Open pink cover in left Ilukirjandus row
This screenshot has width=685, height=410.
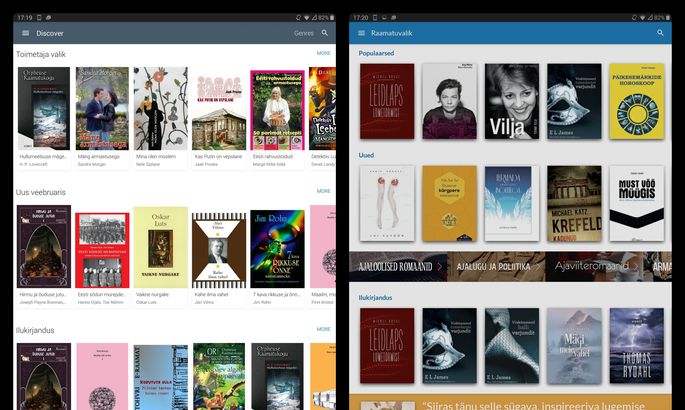(x=102, y=376)
